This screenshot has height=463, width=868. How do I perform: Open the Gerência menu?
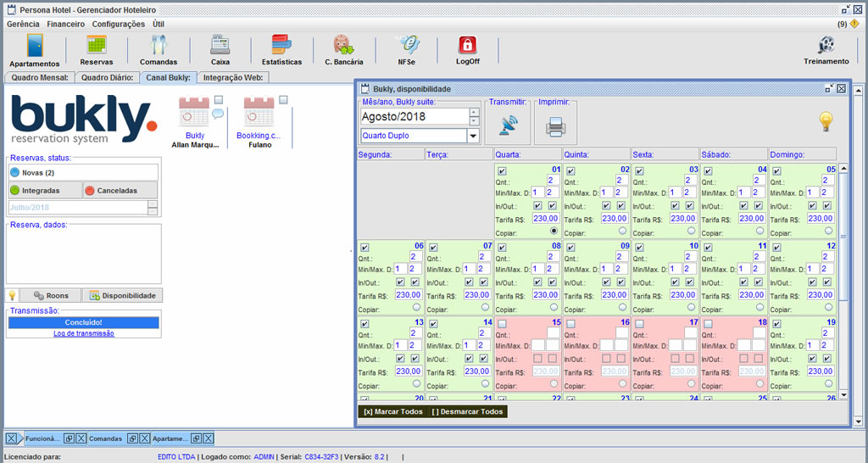click(23, 24)
